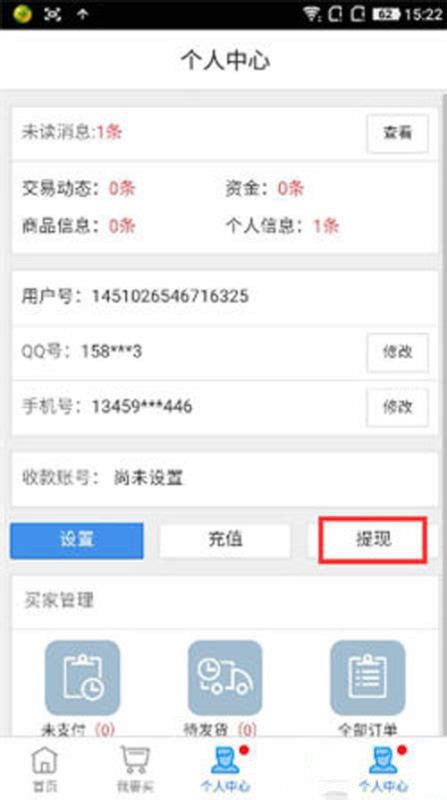447x800 pixels.
Task: Open the 待发货 pending shipment truck icon
Action: 225,678
